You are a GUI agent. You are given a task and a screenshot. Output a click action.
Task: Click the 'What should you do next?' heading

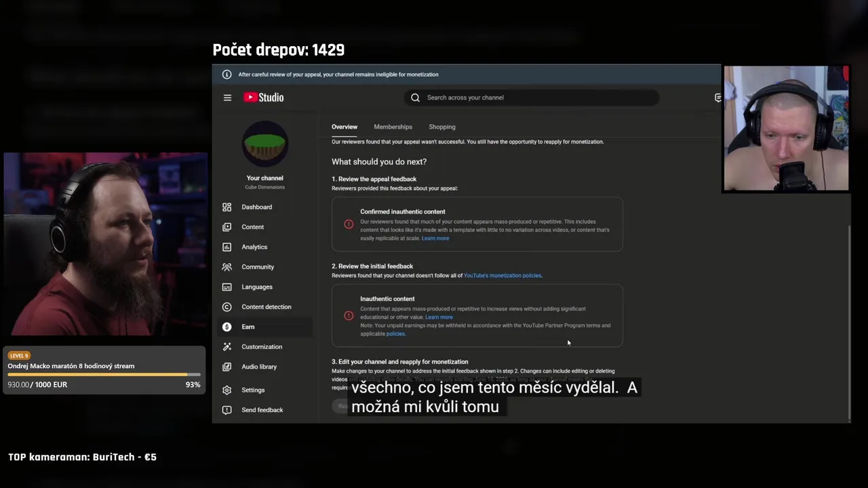point(379,162)
